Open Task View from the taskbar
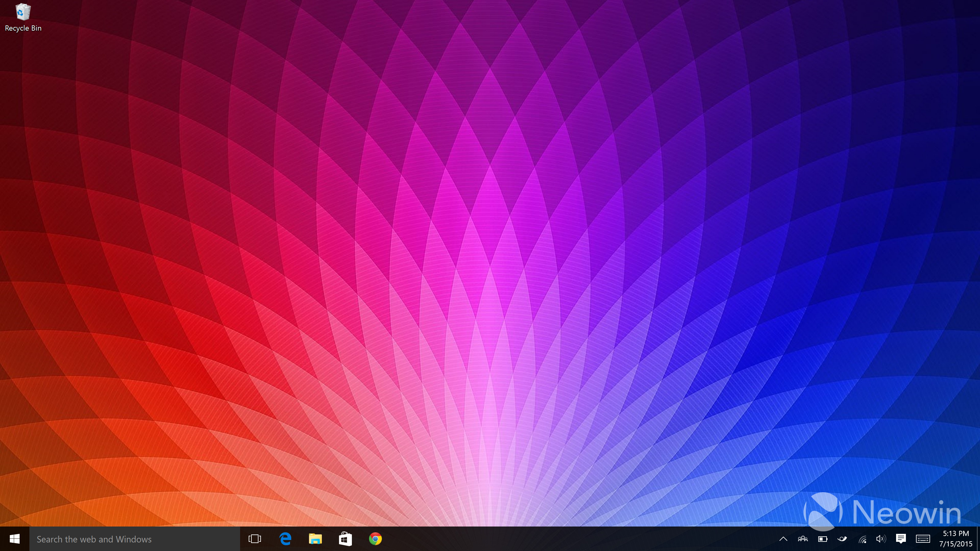980x551 pixels. point(254,539)
